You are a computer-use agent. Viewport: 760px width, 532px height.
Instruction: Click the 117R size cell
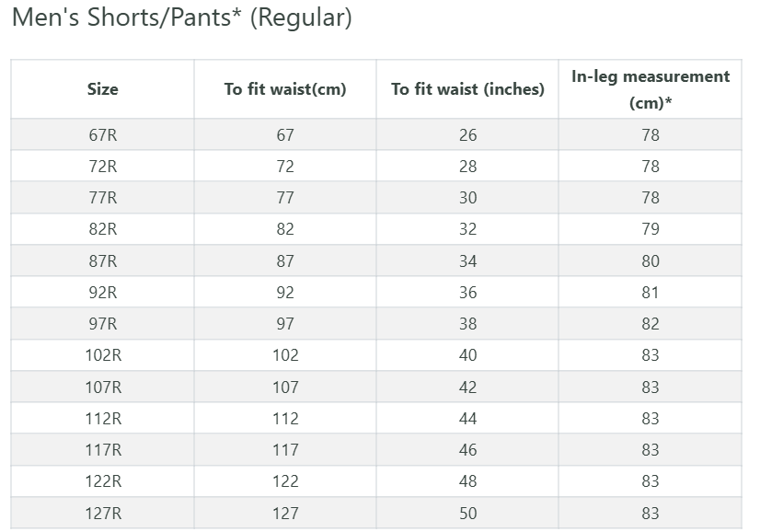(x=103, y=450)
